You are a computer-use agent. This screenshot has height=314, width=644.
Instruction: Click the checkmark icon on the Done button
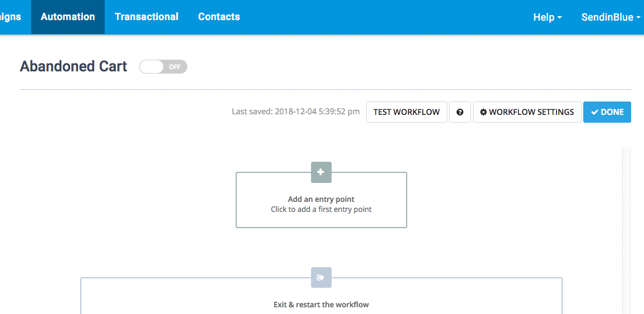click(x=594, y=112)
